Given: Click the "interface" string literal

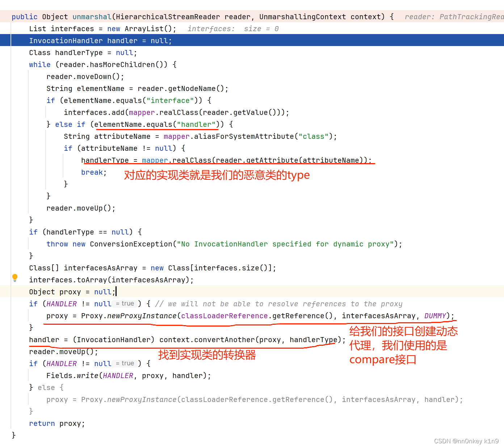Looking at the screenshot, I should click(x=170, y=100).
